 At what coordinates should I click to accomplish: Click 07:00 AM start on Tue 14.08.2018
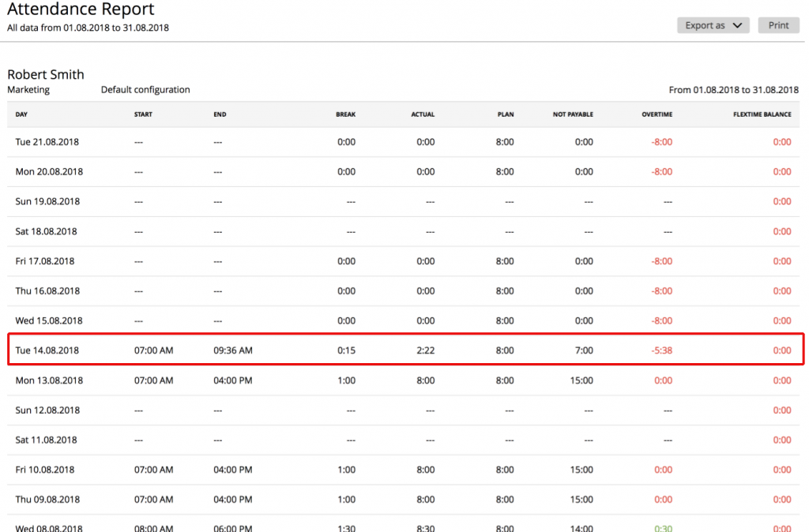coord(154,350)
